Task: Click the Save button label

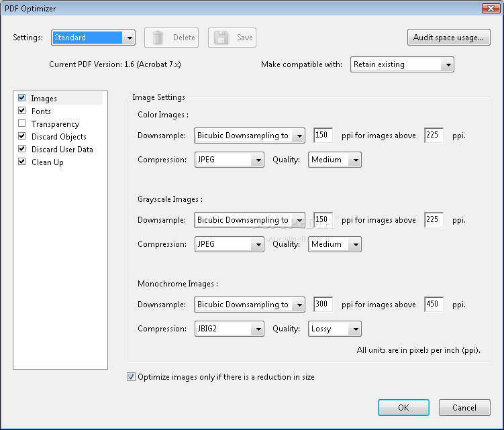Action: click(244, 38)
